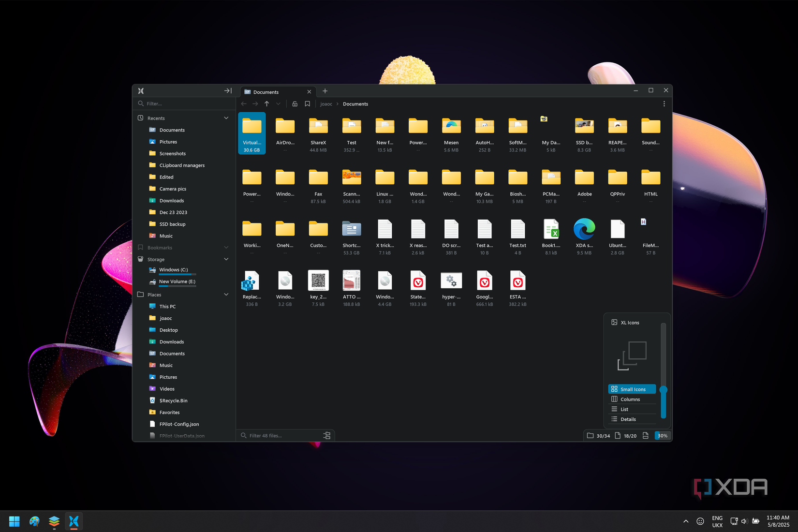Screen dimensions: 798x532
Task: Open the navigation history dropdown
Action: click(x=278, y=103)
